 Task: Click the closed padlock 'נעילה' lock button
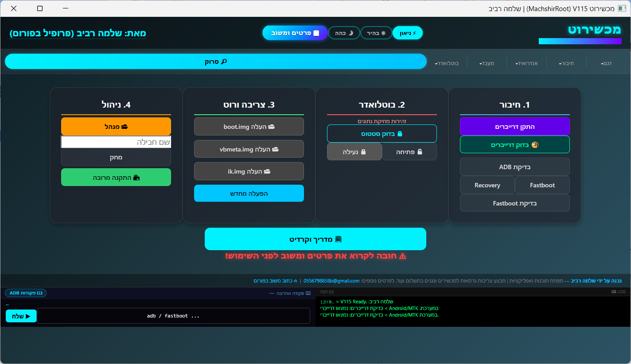pos(354,151)
